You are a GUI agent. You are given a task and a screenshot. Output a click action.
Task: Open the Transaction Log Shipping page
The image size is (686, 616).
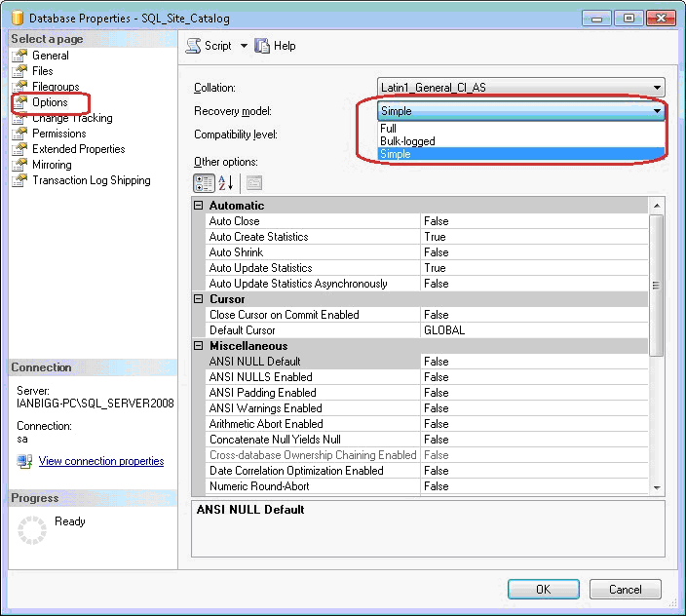91,180
